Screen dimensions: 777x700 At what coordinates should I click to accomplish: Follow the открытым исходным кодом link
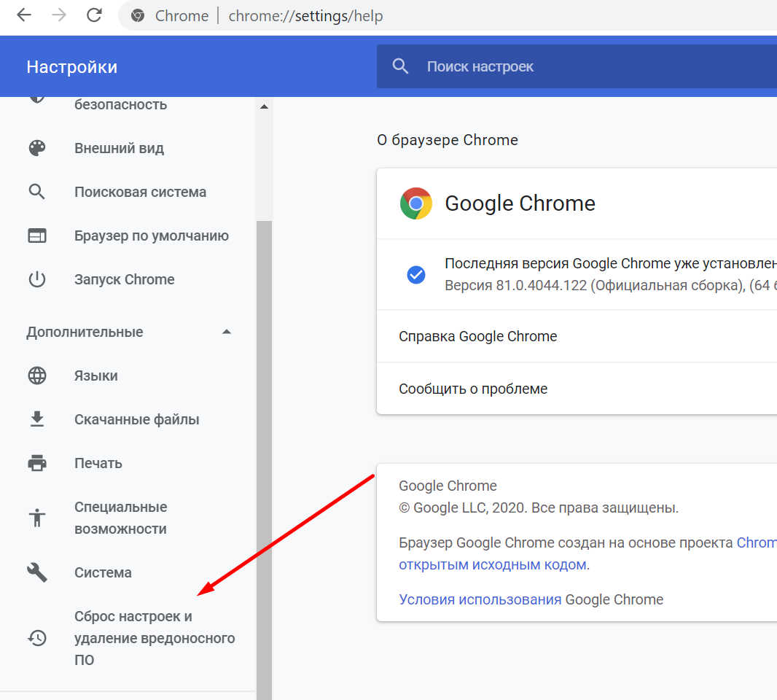pyautogui.click(x=492, y=564)
